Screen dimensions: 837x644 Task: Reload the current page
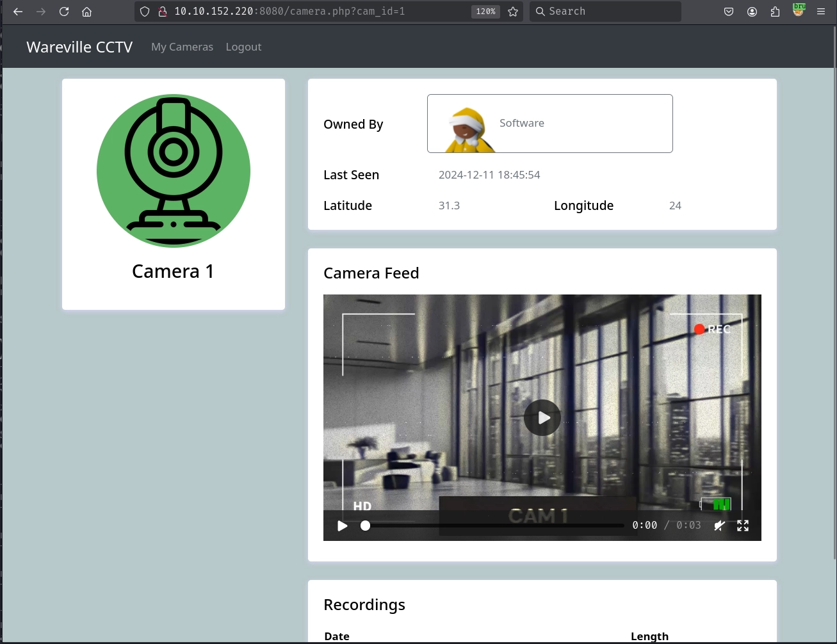tap(64, 12)
